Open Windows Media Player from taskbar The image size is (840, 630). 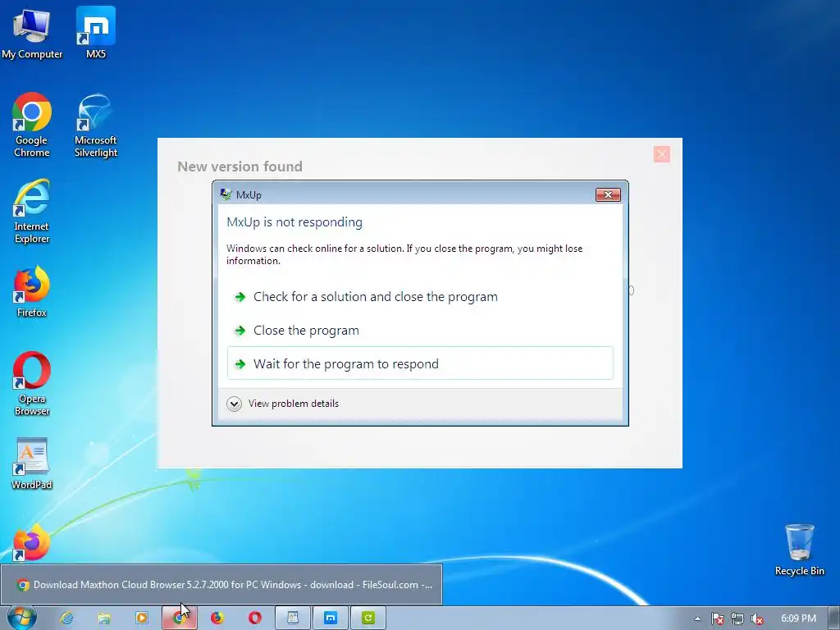coord(141,619)
